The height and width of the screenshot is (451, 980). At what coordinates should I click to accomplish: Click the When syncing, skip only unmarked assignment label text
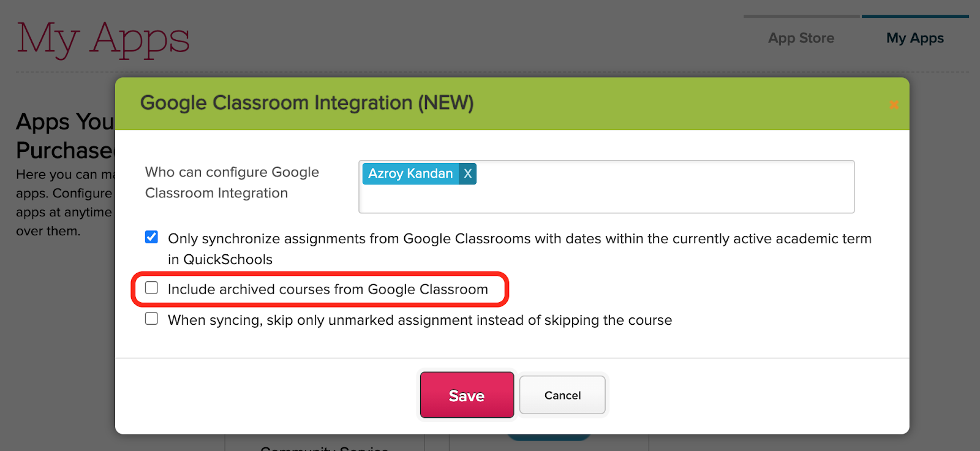[420, 320]
